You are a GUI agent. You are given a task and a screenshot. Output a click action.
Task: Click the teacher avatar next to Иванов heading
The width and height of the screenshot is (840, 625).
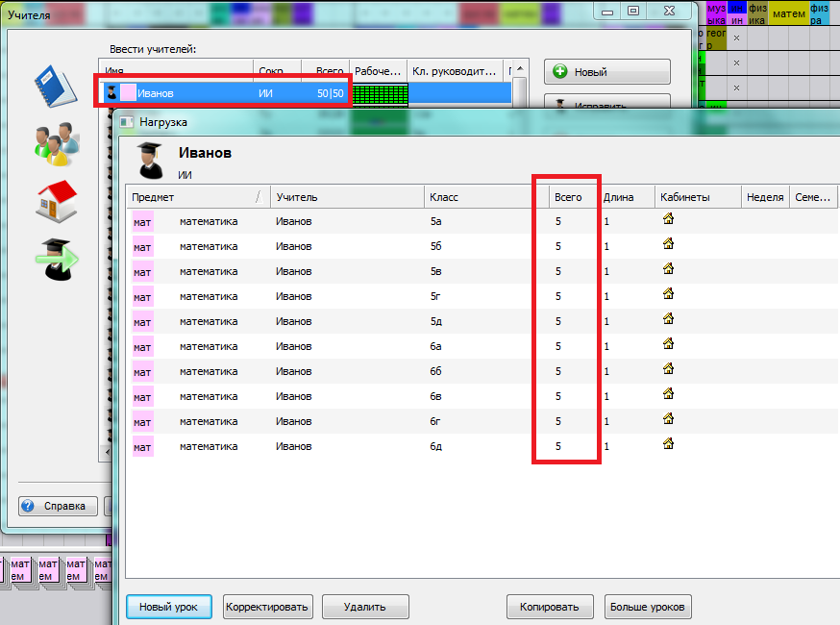[x=150, y=161]
